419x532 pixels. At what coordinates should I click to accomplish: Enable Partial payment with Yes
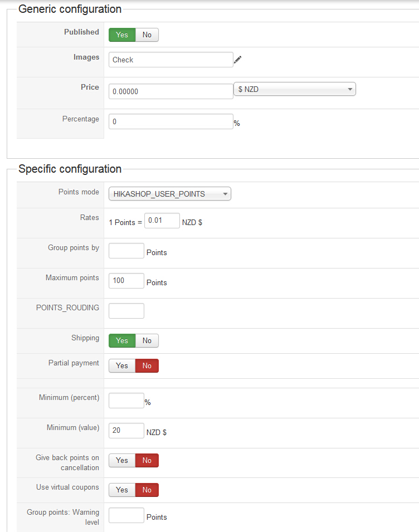pos(122,365)
